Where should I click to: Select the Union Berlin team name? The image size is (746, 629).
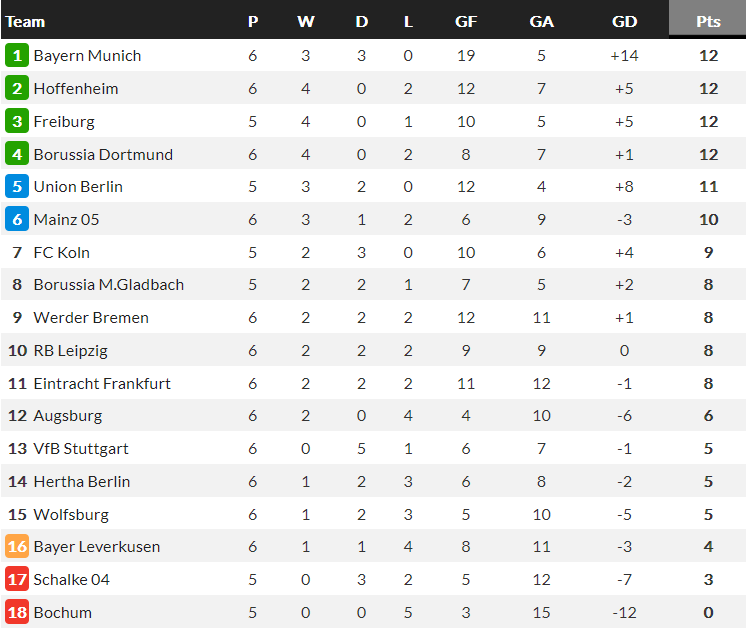pos(78,187)
